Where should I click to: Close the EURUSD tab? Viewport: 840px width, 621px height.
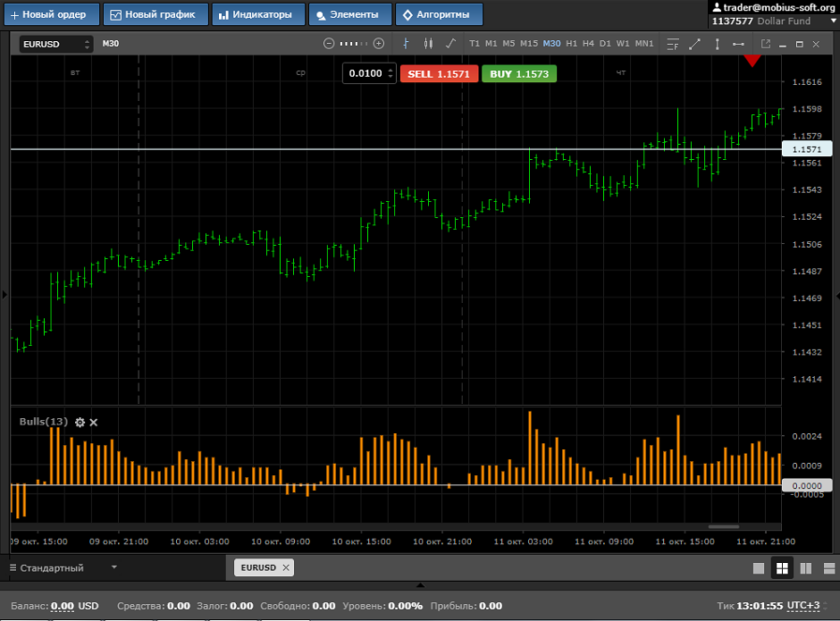click(x=286, y=568)
